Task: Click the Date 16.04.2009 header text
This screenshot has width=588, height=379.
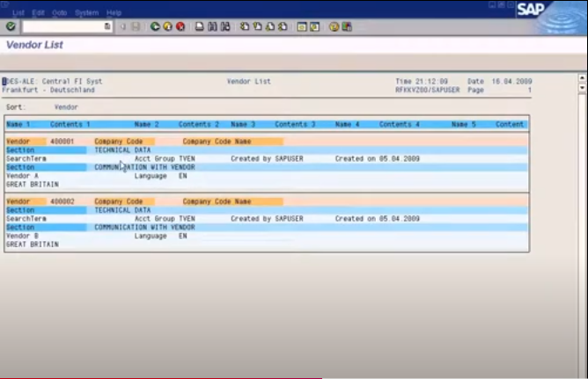Action: click(x=499, y=81)
